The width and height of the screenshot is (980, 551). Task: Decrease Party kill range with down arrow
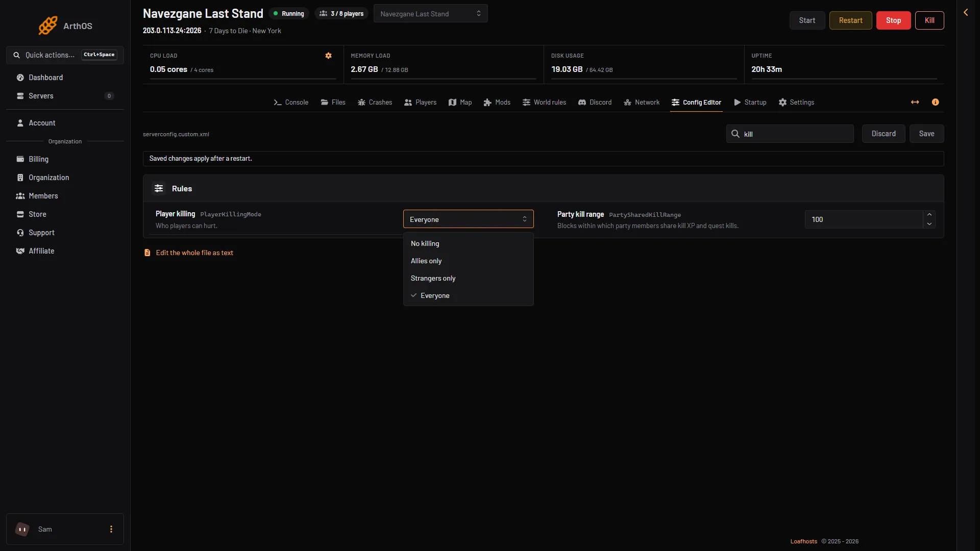[x=929, y=224]
